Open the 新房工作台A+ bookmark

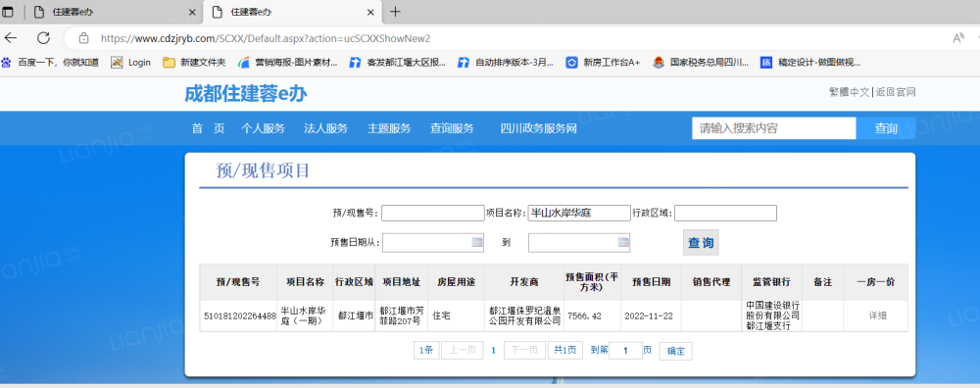point(603,63)
